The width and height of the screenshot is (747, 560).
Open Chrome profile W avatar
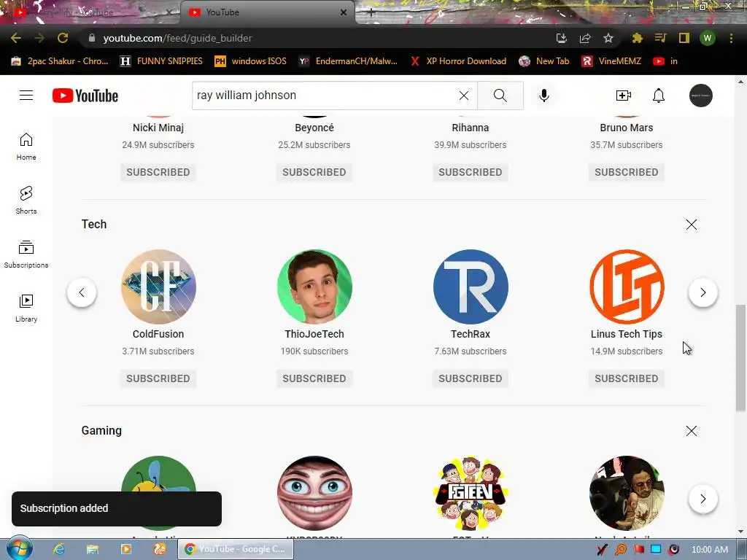tap(708, 38)
